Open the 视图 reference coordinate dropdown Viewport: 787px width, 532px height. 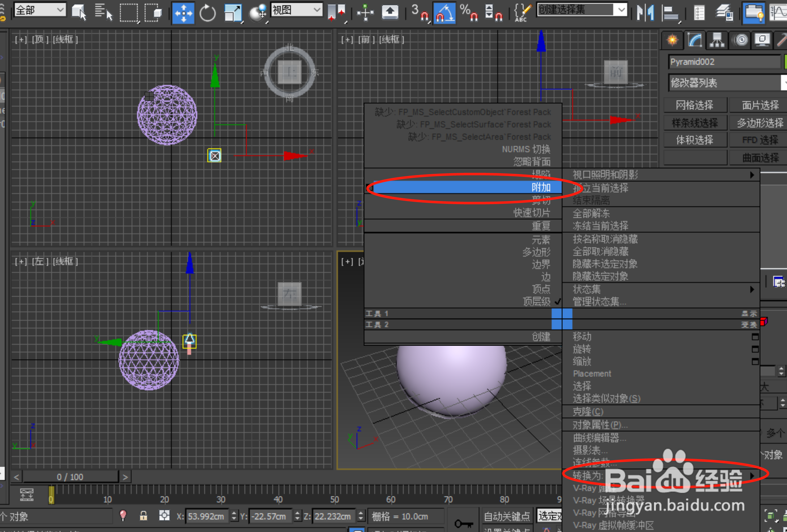296,10
